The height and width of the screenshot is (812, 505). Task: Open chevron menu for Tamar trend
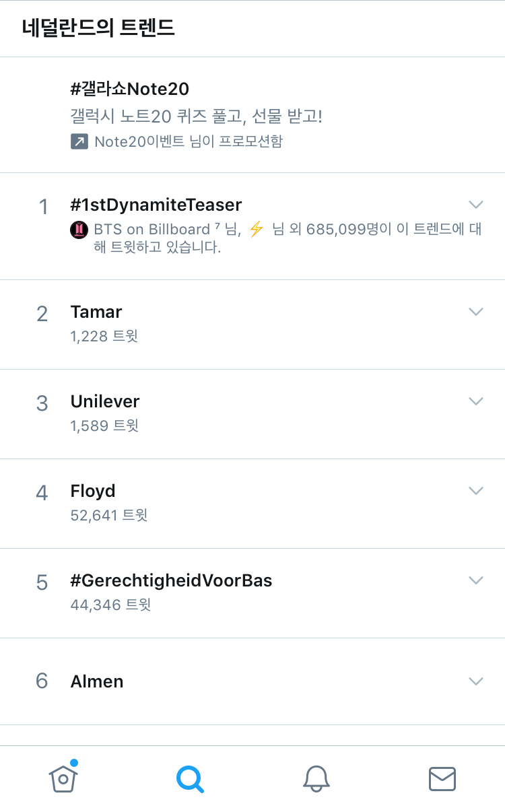475,311
